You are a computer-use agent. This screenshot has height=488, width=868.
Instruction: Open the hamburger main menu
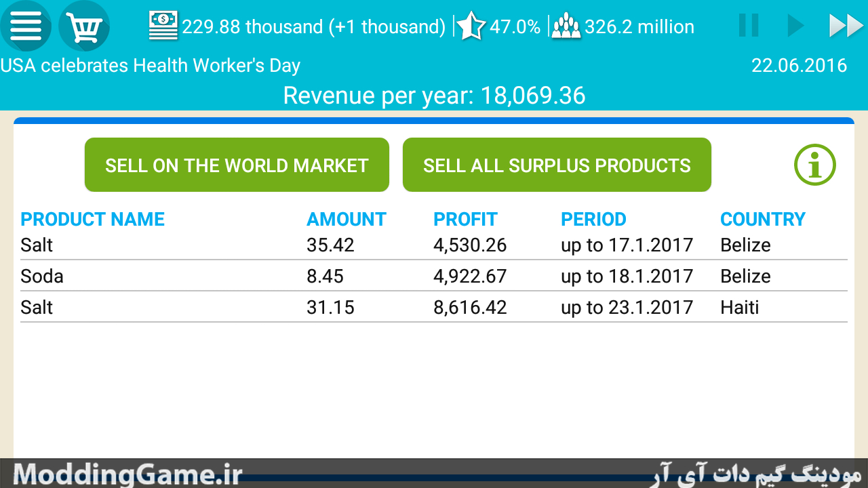[x=26, y=26]
